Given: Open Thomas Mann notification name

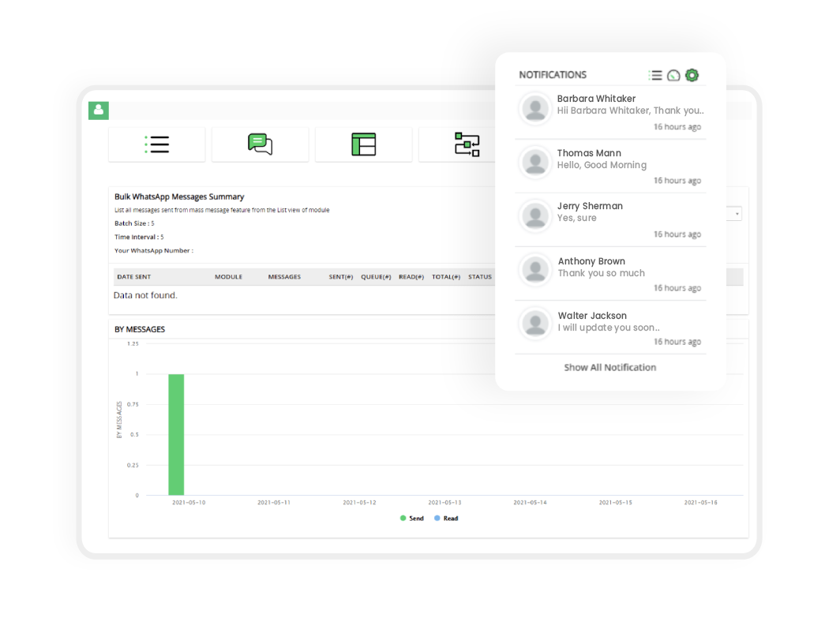Looking at the screenshot, I should click(x=589, y=153).
